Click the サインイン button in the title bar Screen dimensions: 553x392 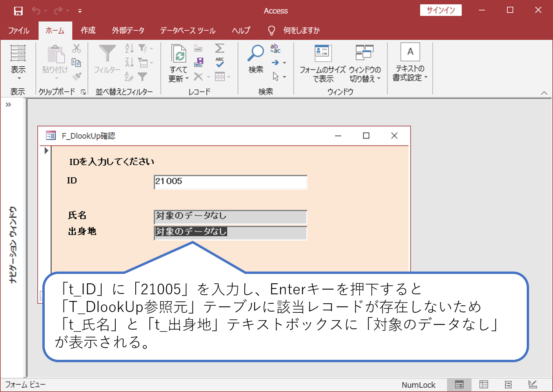(x=440, y=10)
